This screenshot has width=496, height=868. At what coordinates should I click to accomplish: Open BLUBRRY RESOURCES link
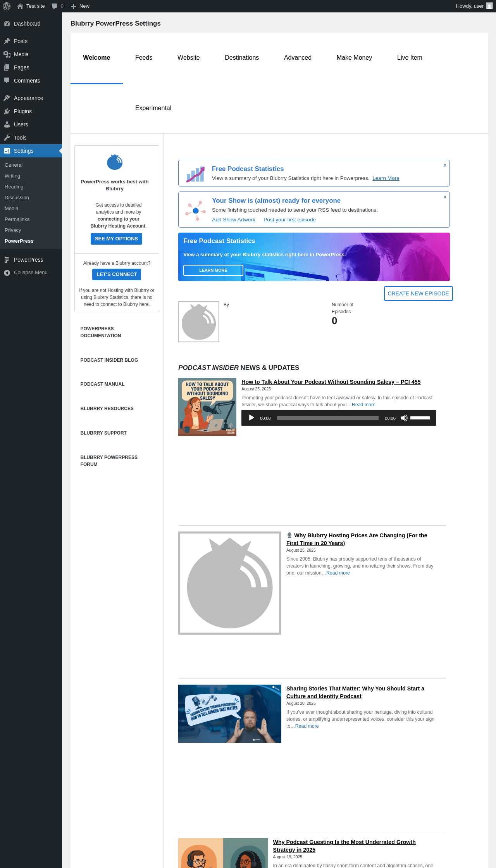[107, 409]
